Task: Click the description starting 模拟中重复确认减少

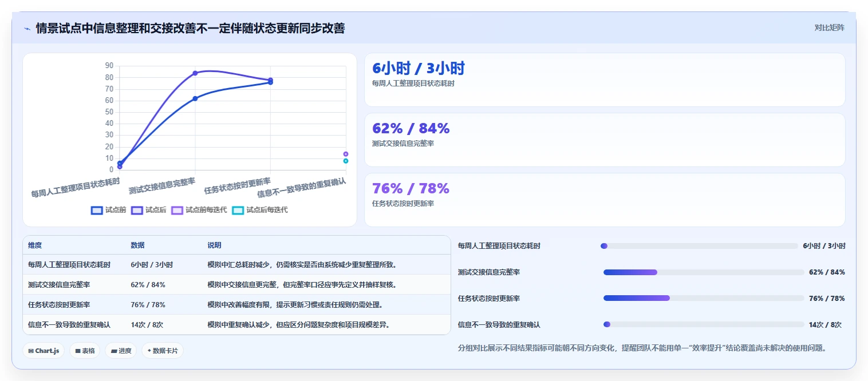Action: [x=298, y=324]
